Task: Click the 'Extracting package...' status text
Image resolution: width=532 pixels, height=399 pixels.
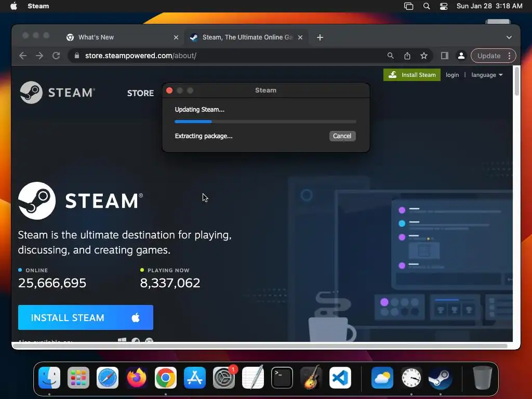Action: point(204,136)
